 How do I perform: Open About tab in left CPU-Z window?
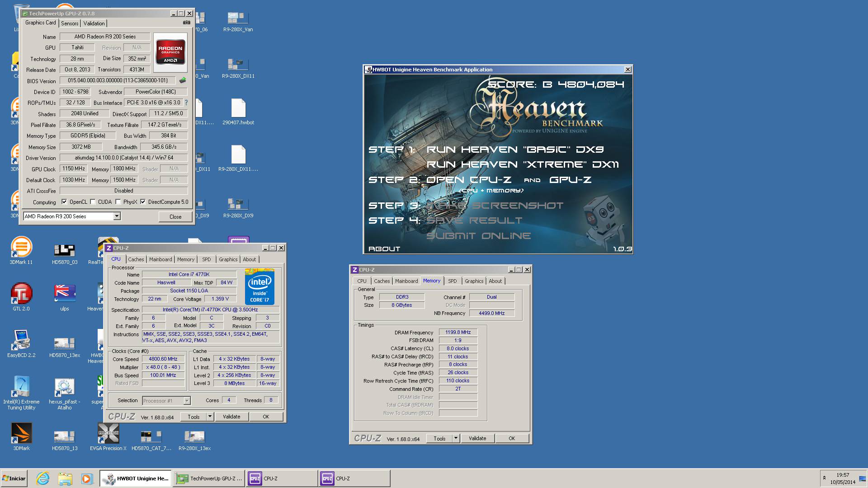(x=249, y=259)
